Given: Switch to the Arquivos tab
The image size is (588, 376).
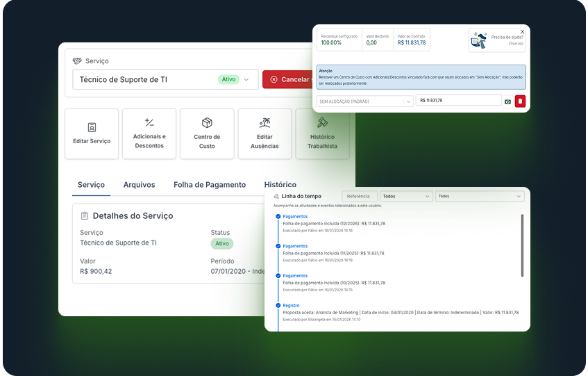Looking at the screenshot, I should pos(139,185).
